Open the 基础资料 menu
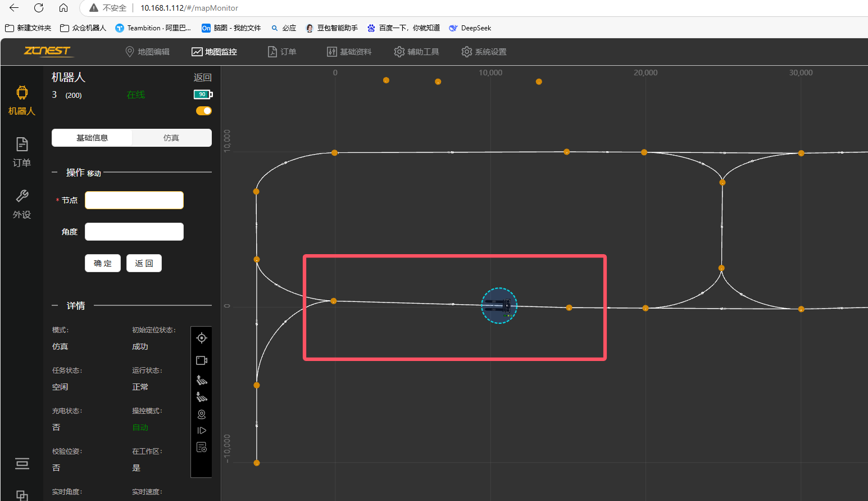 coord(349,52)
